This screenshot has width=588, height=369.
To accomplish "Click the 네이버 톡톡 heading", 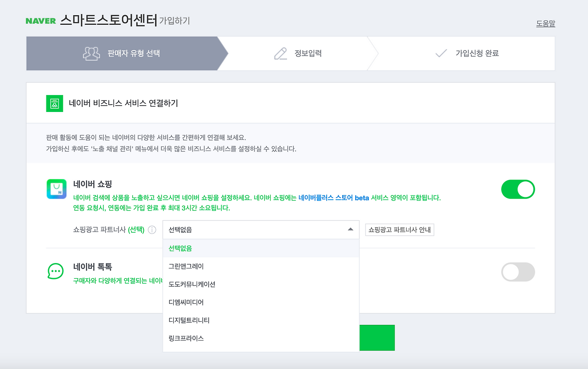I will click(93, 267).
